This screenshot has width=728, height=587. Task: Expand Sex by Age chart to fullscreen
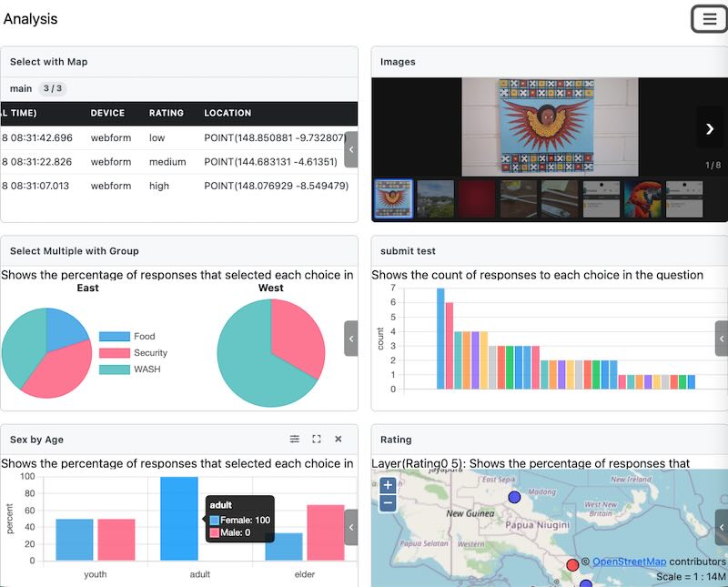click(317, 440)
